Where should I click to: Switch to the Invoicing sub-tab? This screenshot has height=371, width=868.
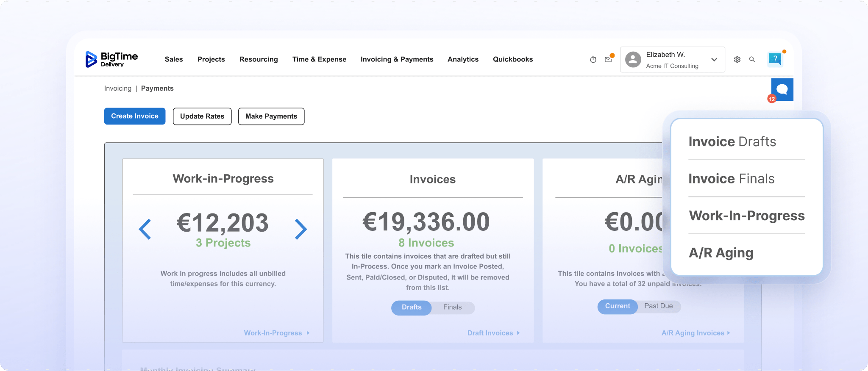[118, 88]
